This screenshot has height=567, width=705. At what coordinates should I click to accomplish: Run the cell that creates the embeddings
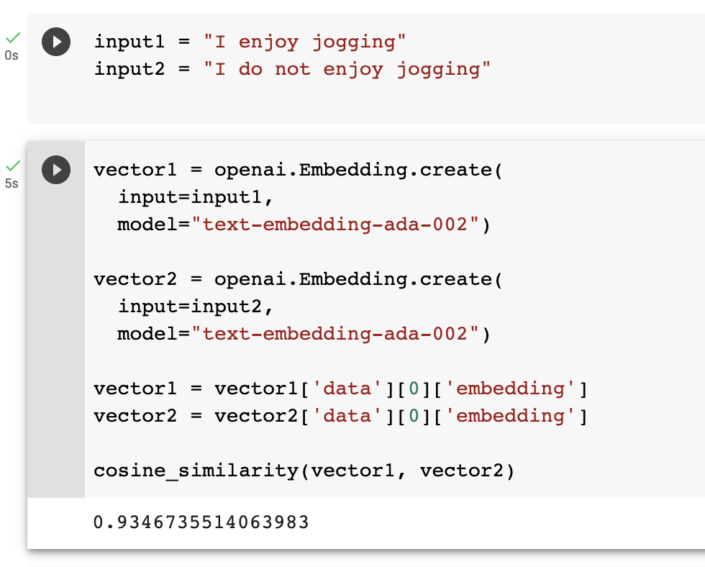(56, 170)
